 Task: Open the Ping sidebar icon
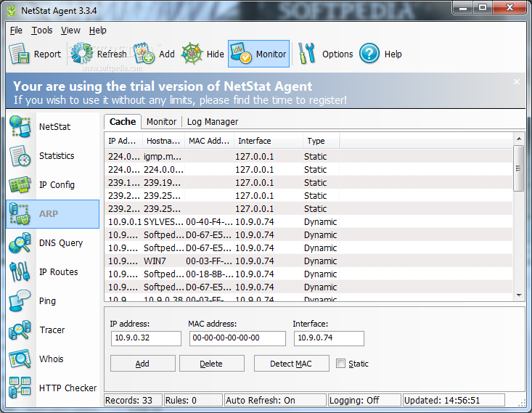[20, 301]
